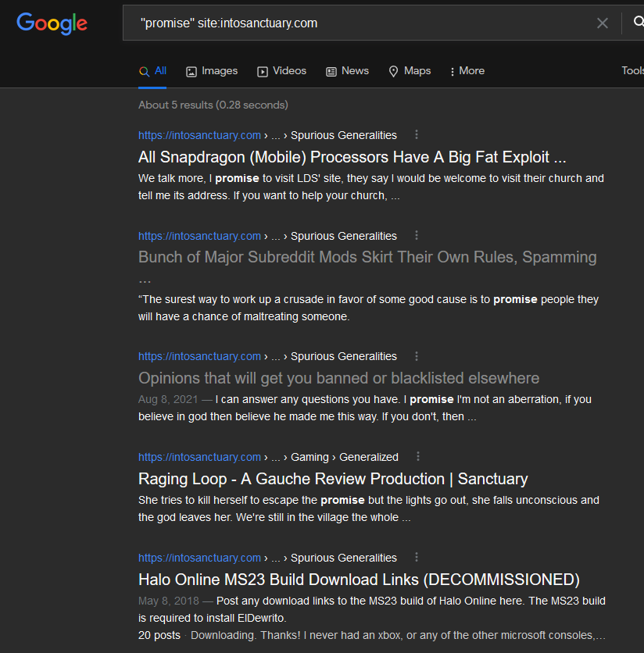The image size is (644, 653).
Task: Clear the search box with X
Action: pos(603,23)
